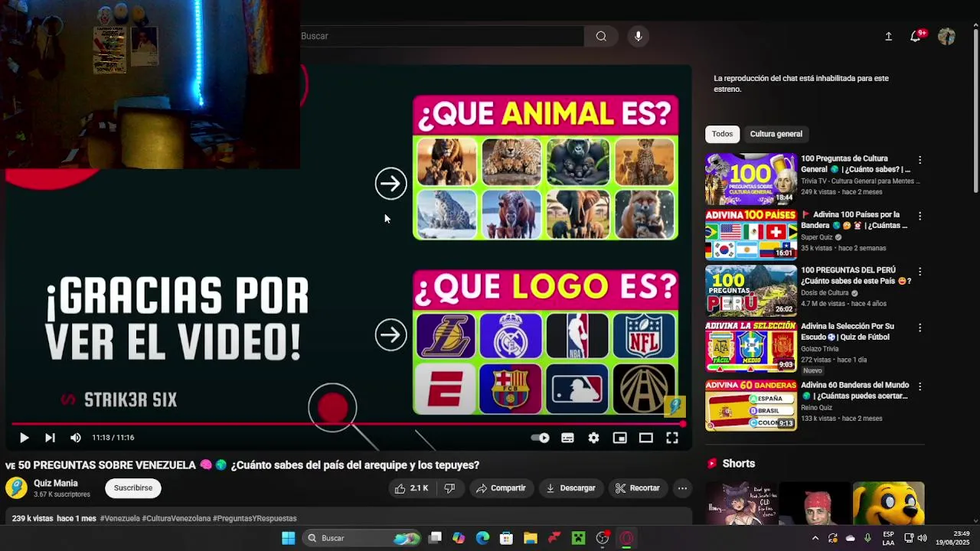The width and height of the screenshot is (980, 551).
Task: Open the upload video icon
Action: pos(888,36)
